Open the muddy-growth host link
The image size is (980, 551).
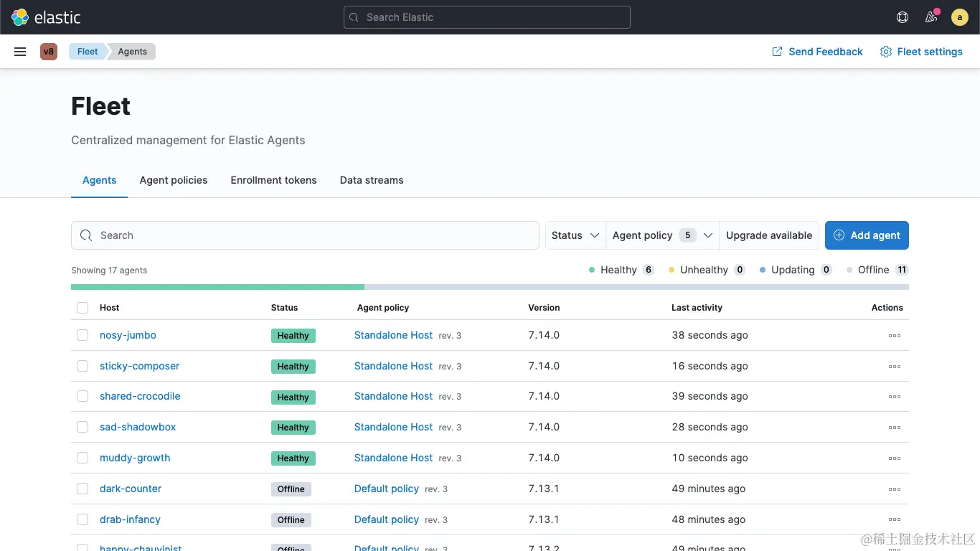point(135,458)
